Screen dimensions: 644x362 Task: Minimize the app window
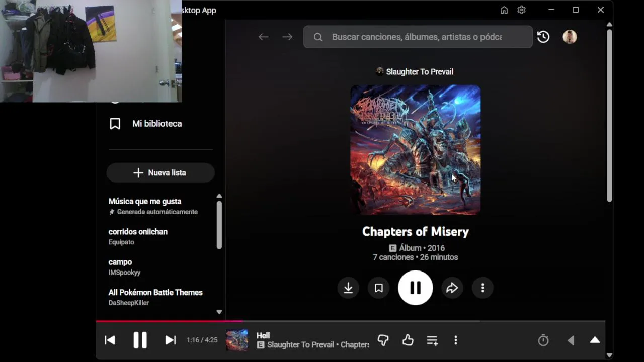tap(551, 10)
